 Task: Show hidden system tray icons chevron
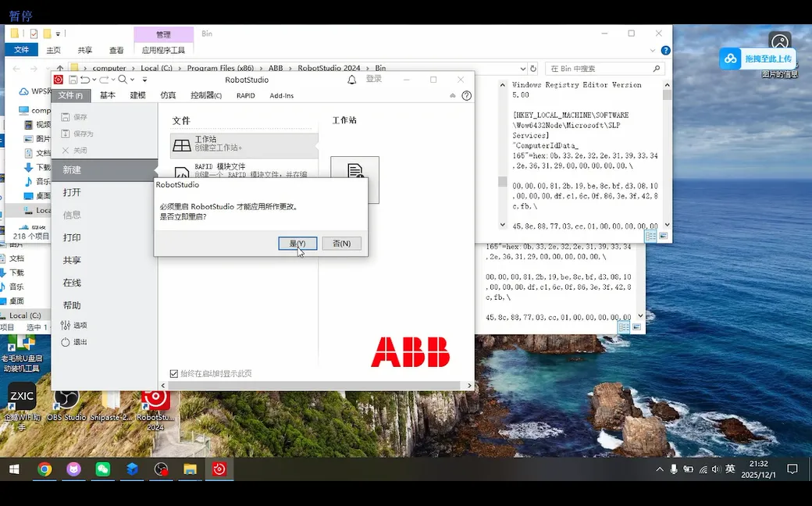(x=659, y=469)
